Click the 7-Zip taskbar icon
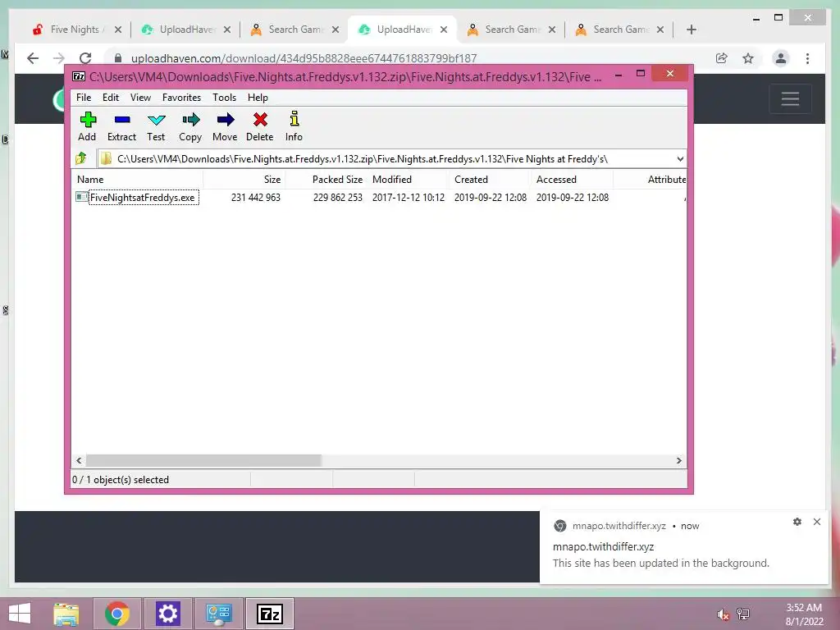This screenshot has width=840, height=630. [269, 614]
